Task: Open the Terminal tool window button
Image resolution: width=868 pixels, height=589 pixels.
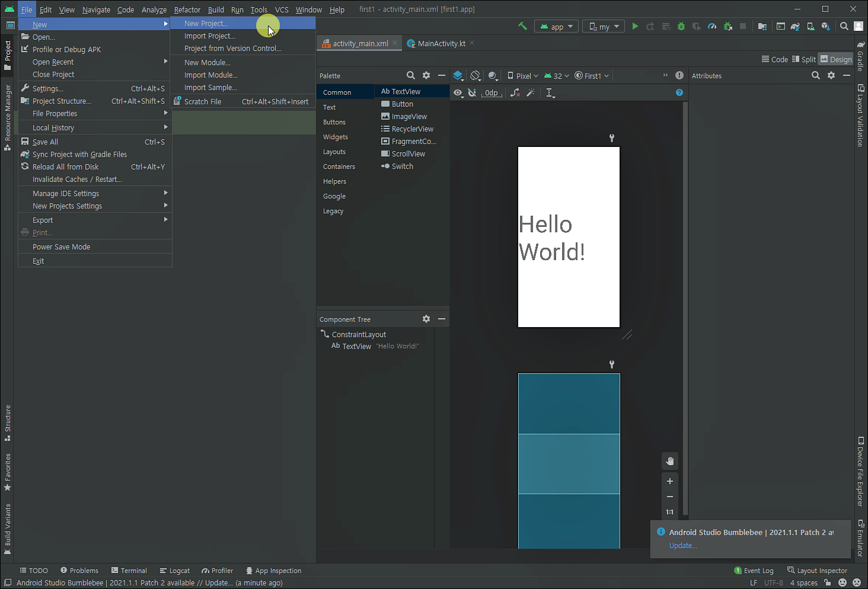Action: point(129,571)
